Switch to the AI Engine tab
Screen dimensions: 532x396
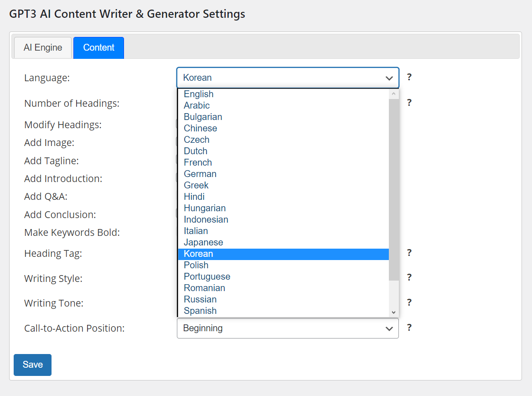43,47
